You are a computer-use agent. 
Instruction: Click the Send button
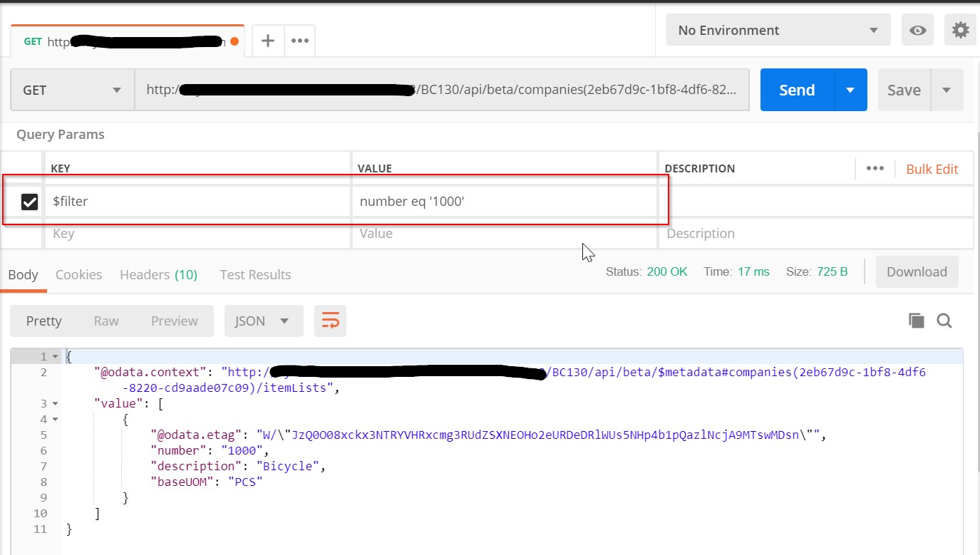[797, 90]
